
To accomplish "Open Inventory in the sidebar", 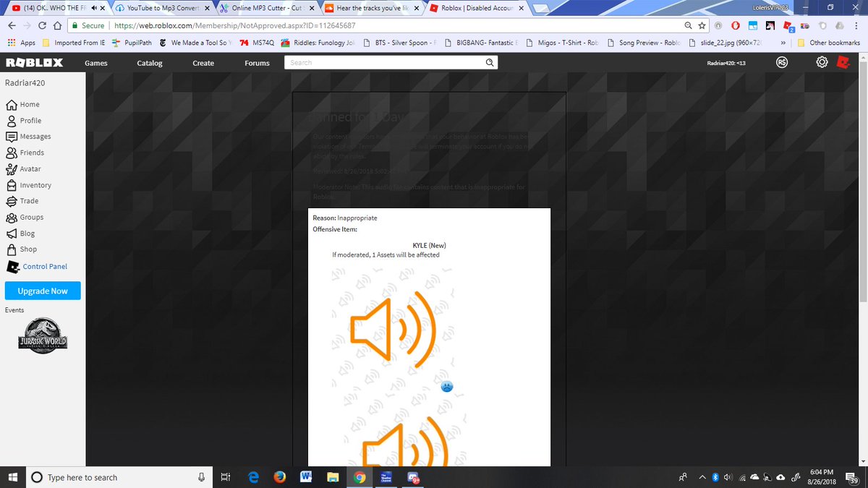I will [29, 185].
